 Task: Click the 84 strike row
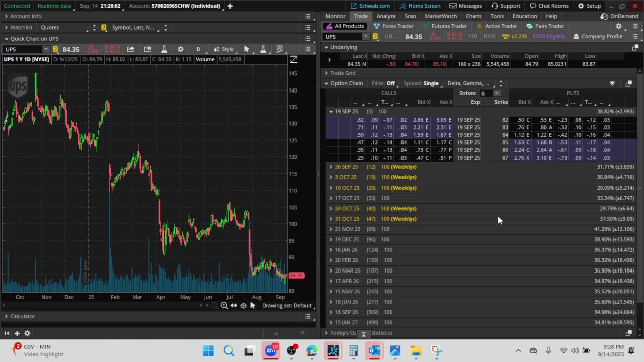point(480,135)
